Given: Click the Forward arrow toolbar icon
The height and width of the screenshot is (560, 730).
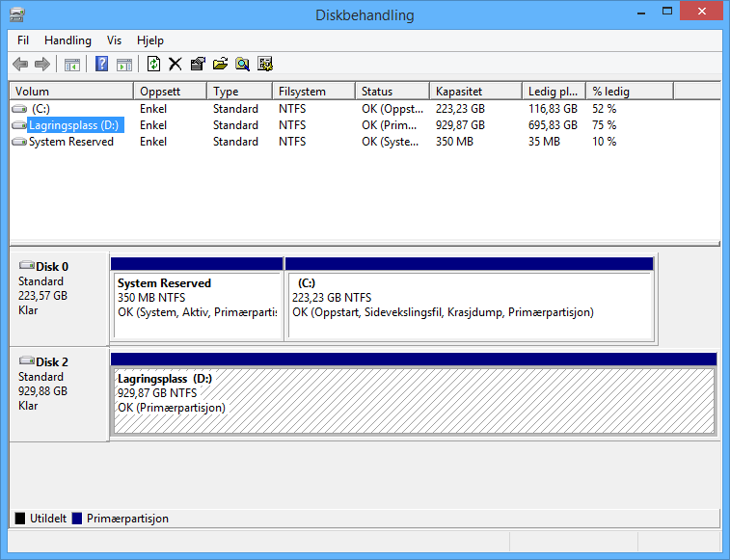Looking at the screenshot, I should click(x=42, y=64).
